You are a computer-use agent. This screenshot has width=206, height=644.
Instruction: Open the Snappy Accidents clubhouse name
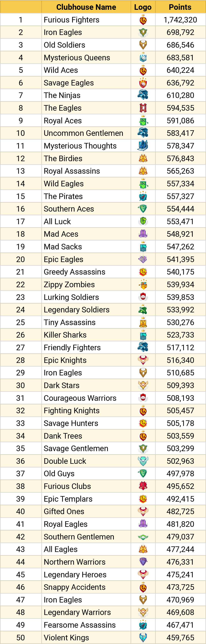click(75, 587)
